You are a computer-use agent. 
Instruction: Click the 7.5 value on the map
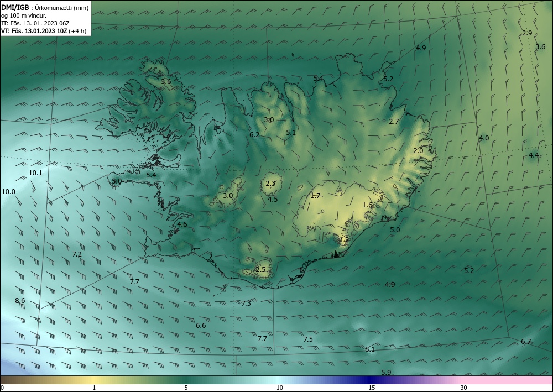click(x=308, y=339)
